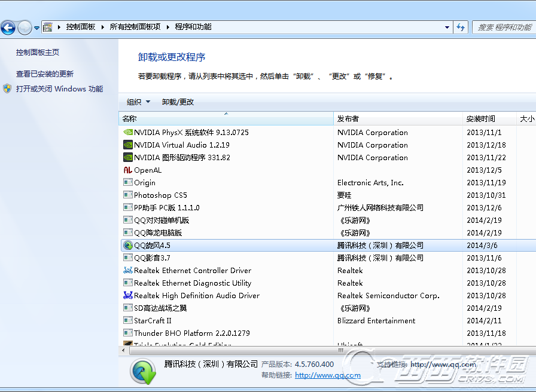Viewport: 536px width, 392px height.
Task: Click the NVIDIA 图形驱动程序 331.82 icon
Action: pyautogui.click(x=128, y=157)
